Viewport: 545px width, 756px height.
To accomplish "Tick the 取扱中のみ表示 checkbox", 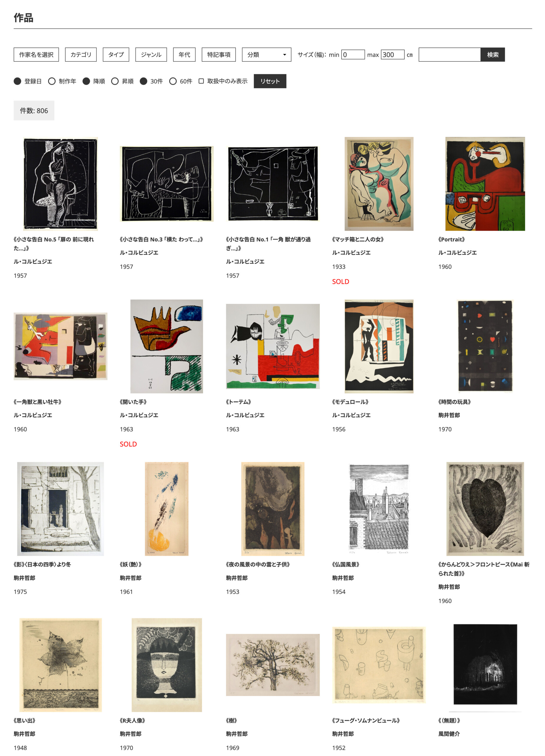I will pyautogui.click(x=201, y=81).
